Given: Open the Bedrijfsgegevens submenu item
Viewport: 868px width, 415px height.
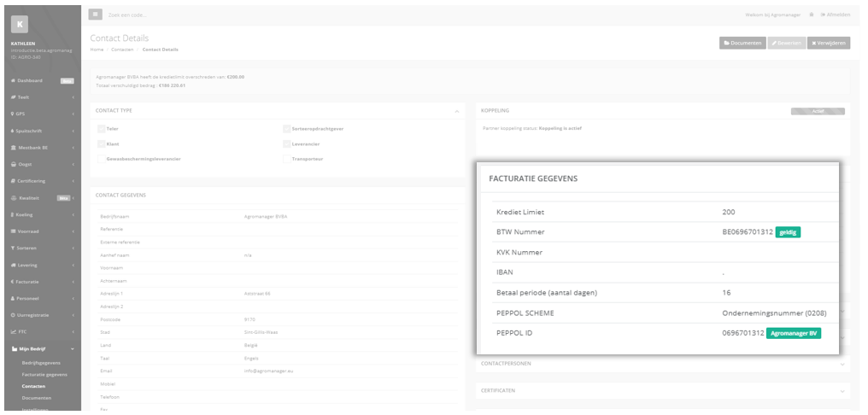Looking at the screenshot, I should 41,363.
